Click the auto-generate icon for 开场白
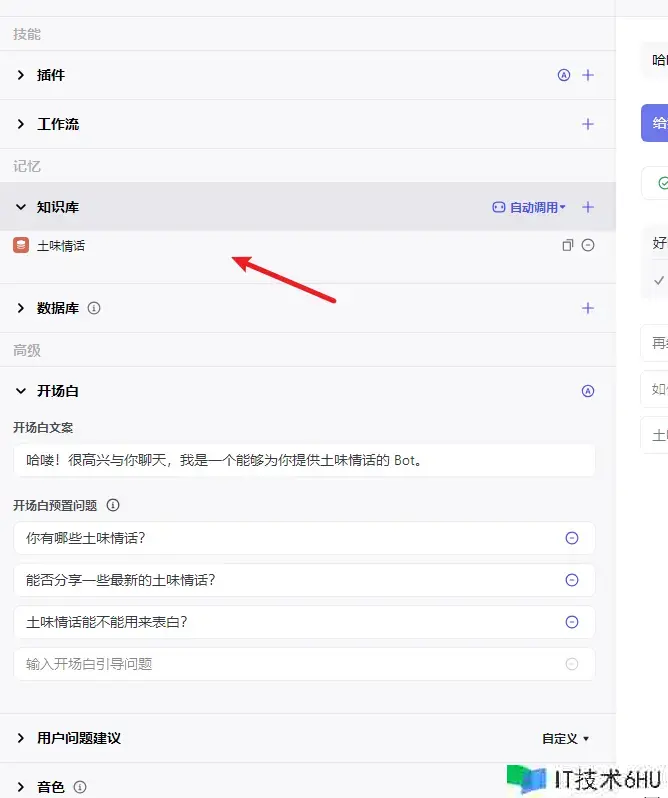The image size is (668, 798). click(x=588, y=391)
